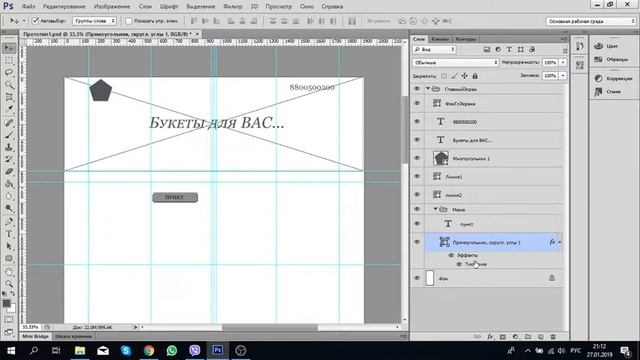Hide the Многоугольник 1 layer
This screenshot has height=360, width=640.
417,158
